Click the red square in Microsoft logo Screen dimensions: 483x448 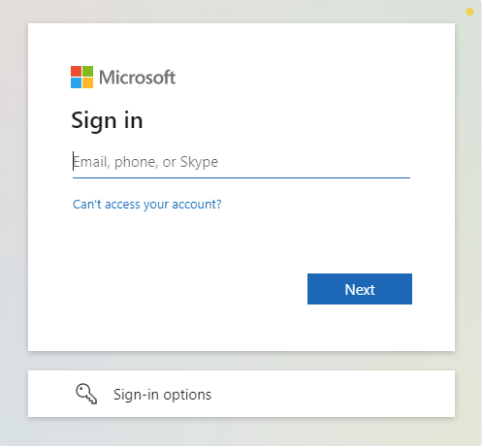click(76, 72)
